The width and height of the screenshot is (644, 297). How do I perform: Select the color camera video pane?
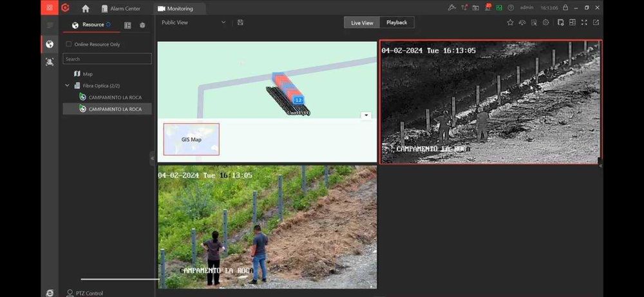tap(267, 227)
